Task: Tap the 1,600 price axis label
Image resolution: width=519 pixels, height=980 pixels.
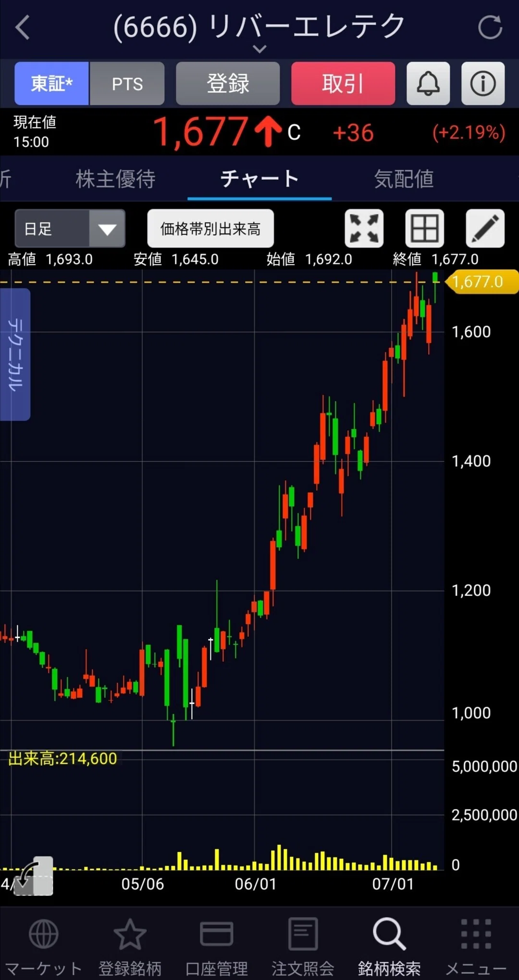Action: 471,332
